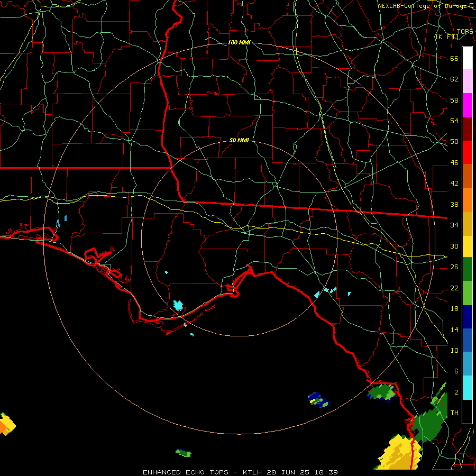
Task: Click the legend value "30"
Action: coord(454,246)
